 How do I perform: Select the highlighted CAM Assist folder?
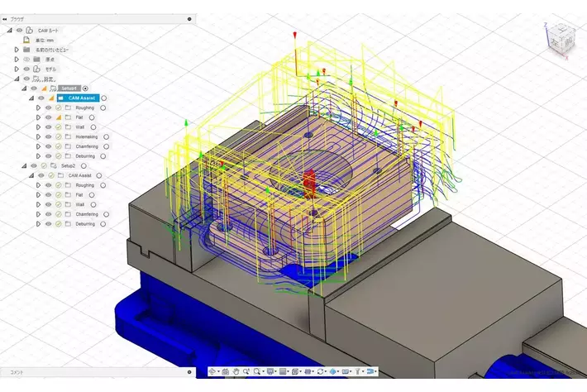point(82,98)
